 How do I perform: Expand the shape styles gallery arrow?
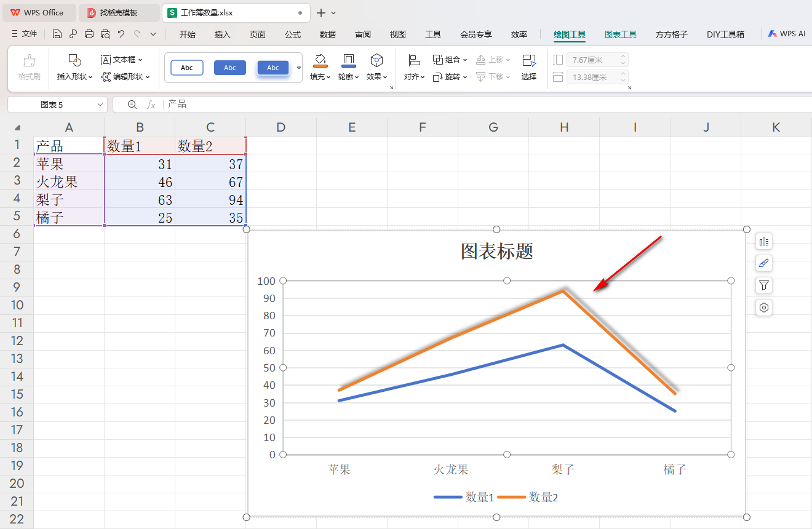[x=299, y=68]
